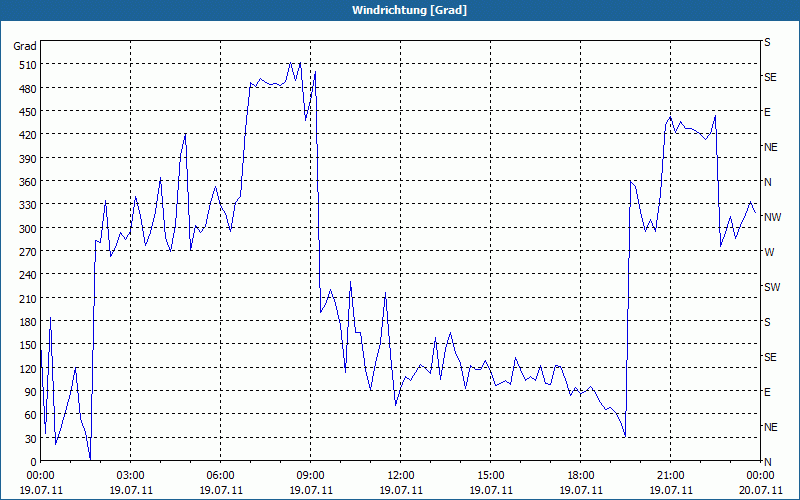Screen dimensions: 800x500
Task: Click the 00:00 label above 20.07.11
Action: pyautogui.click(x=760, y=476)
